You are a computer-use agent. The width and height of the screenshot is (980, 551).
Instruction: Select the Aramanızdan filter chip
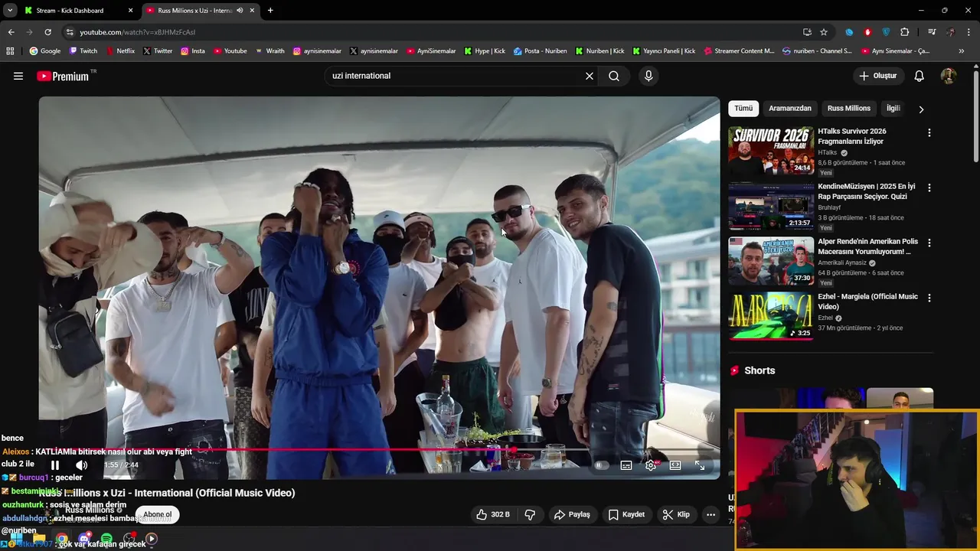pyautogui.click(x=790, y=109)
